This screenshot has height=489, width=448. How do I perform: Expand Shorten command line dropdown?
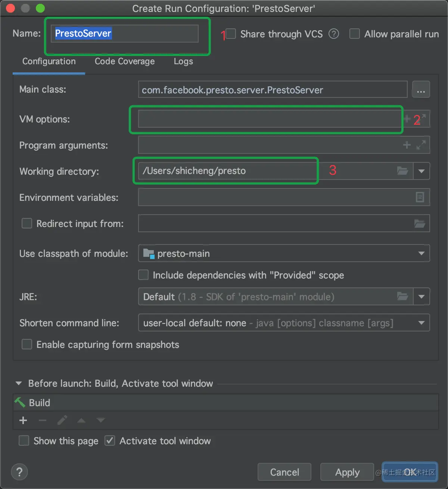pos(421,323)
